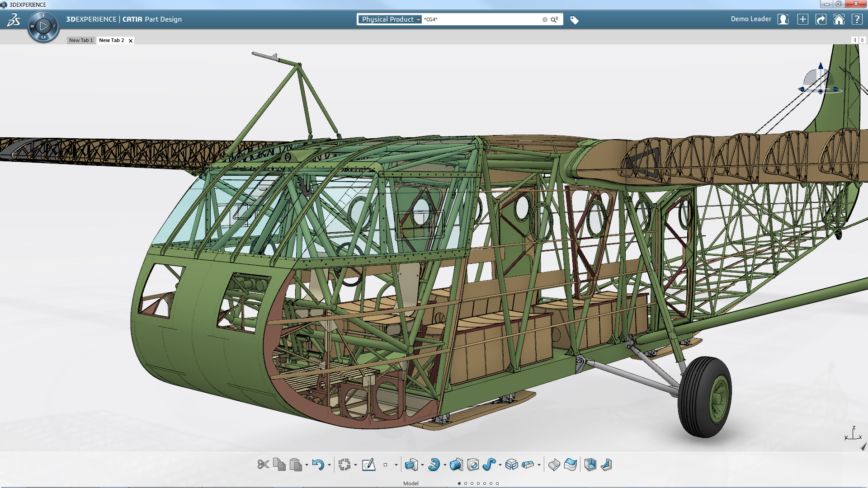
Task: Select the Shaft revolve tool
Action: tap(434, 465)
